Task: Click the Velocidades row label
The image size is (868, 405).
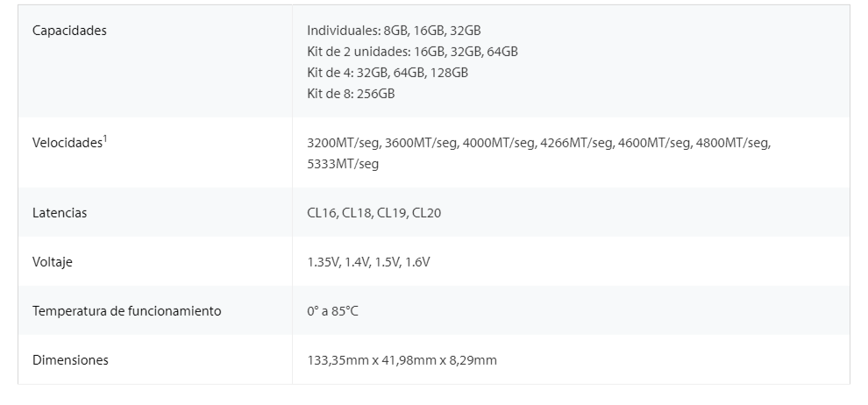Action: tap(67, 143)
